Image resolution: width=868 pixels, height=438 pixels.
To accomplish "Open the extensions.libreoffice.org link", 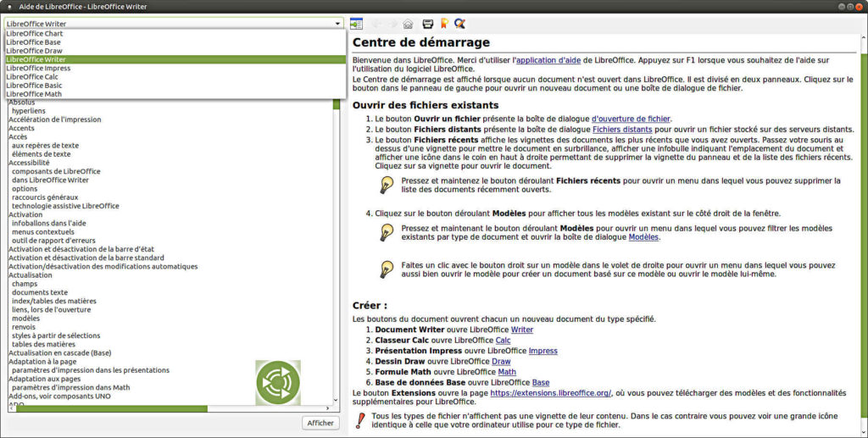I will coord(551,392).
